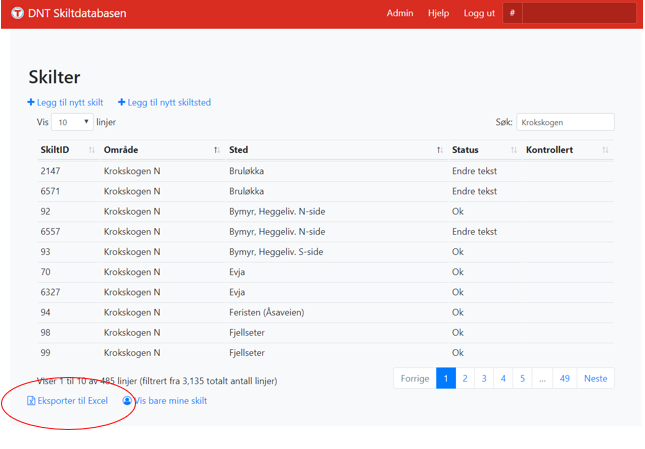Click the plus icon before 'Legg til nytt skilt'
This screenshot has width=645, height=449.
point(31,102)
